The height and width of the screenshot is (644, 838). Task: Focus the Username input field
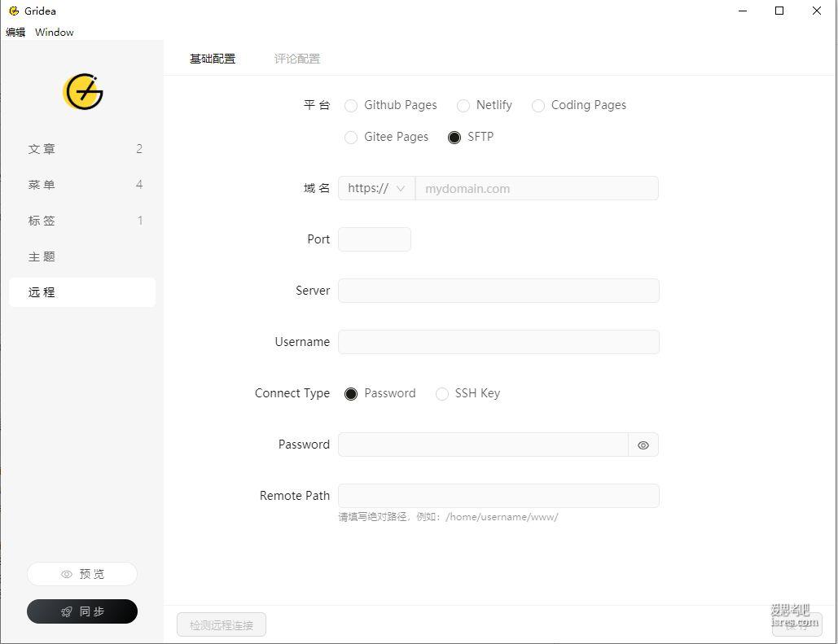(x=498, y=341)
